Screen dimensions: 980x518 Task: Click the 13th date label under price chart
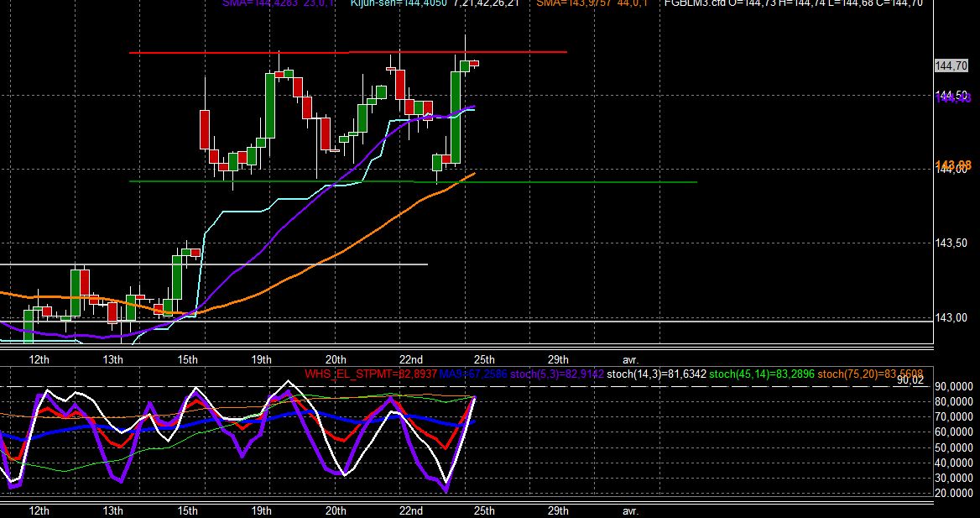(112, 359)
